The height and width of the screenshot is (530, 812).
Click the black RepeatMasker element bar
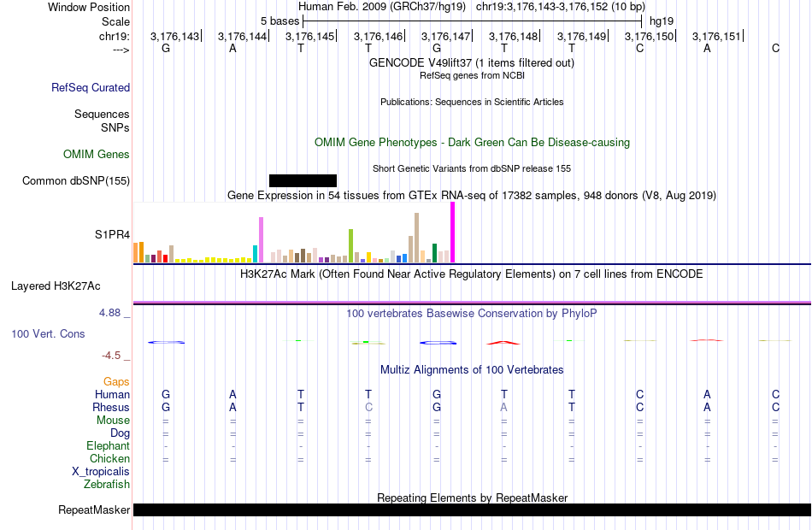[473, 509]
